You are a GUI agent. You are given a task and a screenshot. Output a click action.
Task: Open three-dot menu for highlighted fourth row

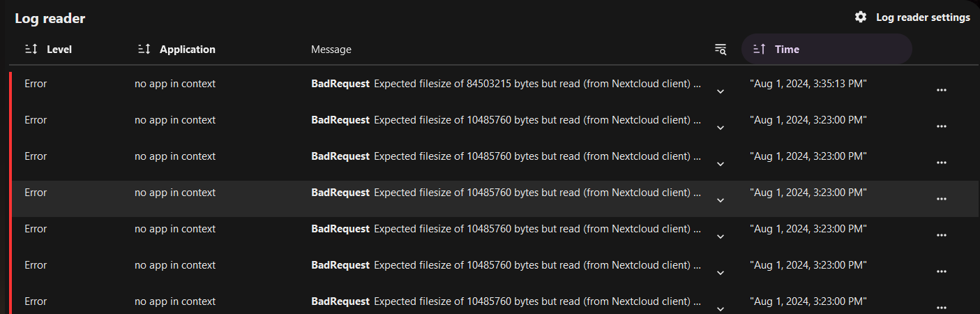tap(941, 199)
